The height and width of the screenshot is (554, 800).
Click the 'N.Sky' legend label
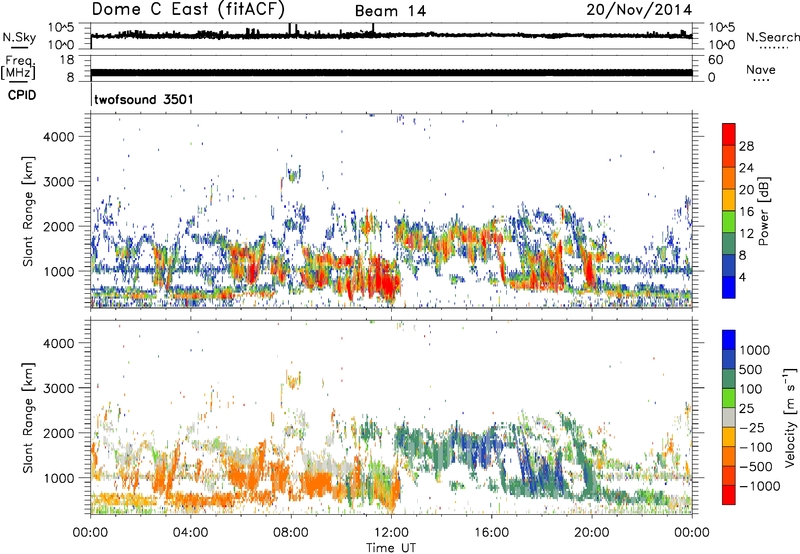click(x=19, y=37)
